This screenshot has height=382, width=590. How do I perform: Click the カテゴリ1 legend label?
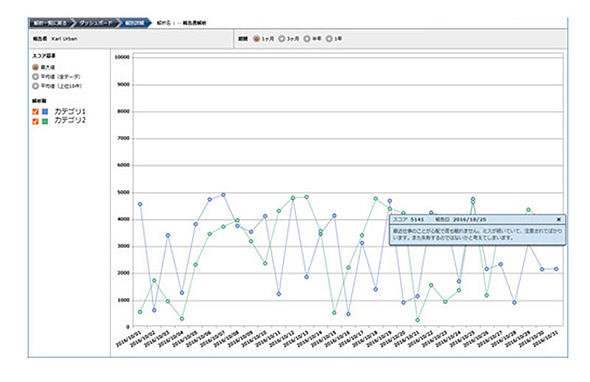(x=70, y=111)
